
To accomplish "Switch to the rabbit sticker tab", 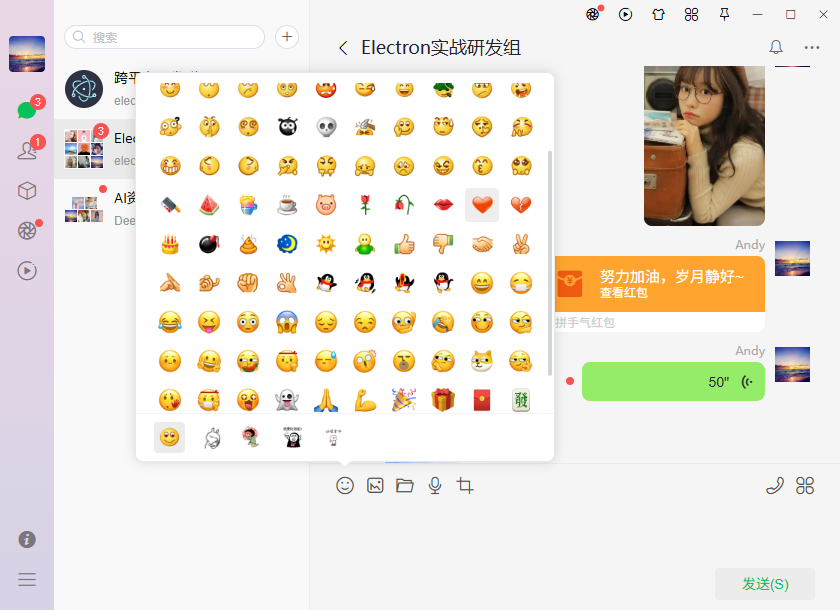I will (210, 437).
